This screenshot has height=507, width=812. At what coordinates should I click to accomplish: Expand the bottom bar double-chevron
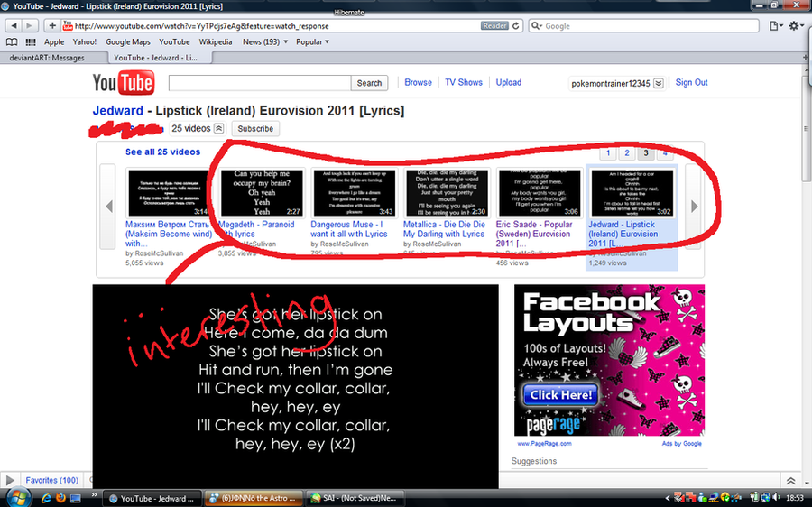click(x=790, y=481)
